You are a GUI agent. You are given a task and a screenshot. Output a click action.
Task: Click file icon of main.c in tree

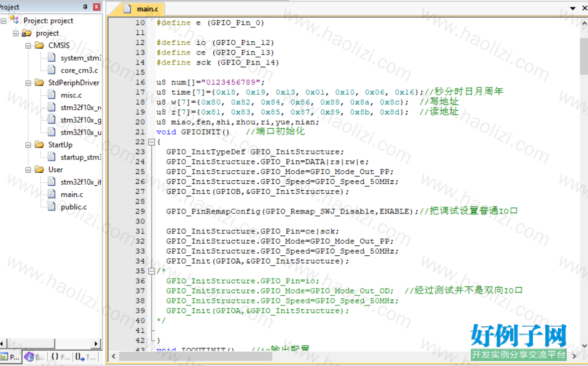pos(52,195)
